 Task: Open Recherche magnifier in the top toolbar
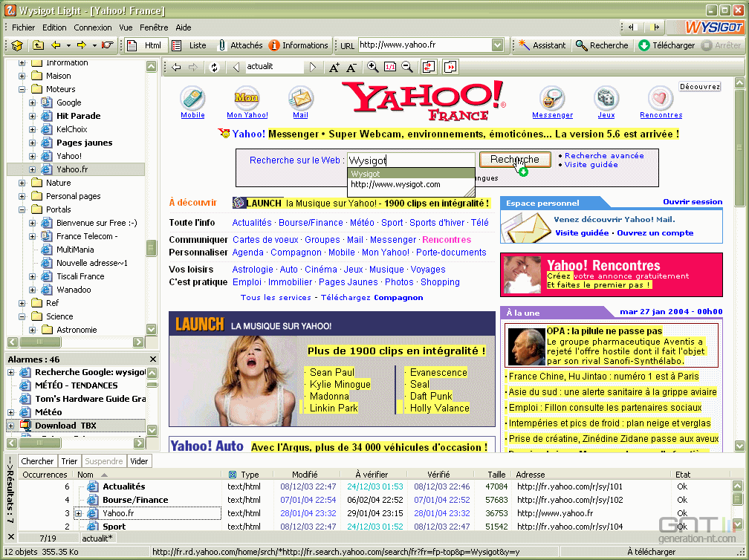tap(581, 45)
